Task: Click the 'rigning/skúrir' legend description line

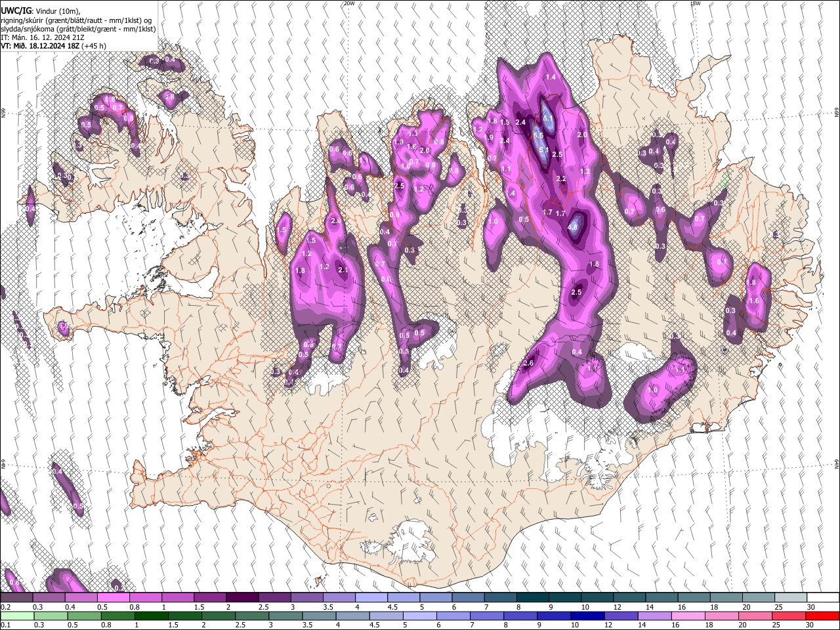Action: click(76, 20)
